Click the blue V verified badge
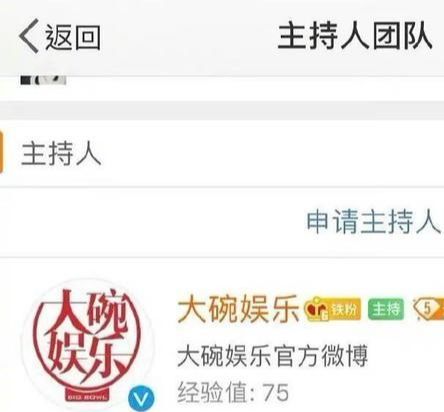The image size is (444, 412). tap(142, 398)
